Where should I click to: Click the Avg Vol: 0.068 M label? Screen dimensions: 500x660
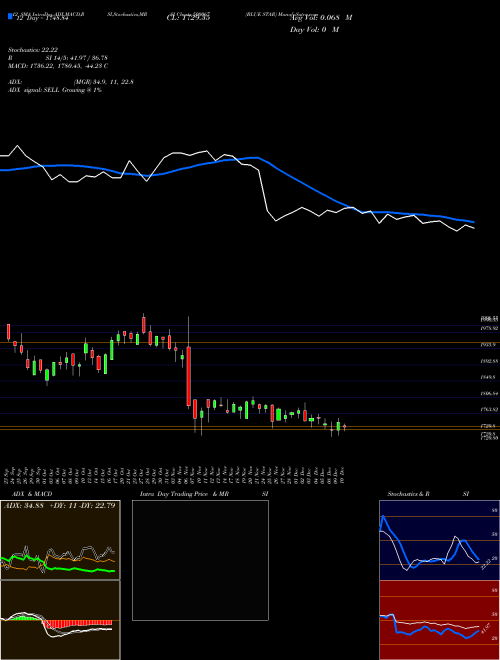(321, 18)
